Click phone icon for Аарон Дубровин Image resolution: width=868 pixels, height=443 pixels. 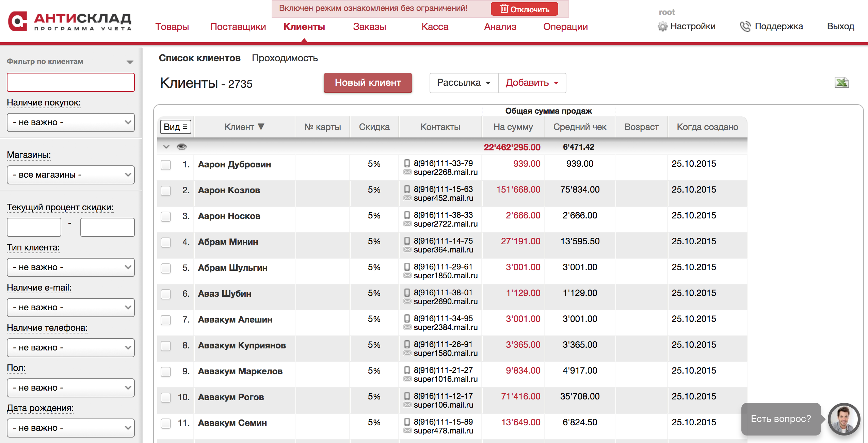[407, 163]
